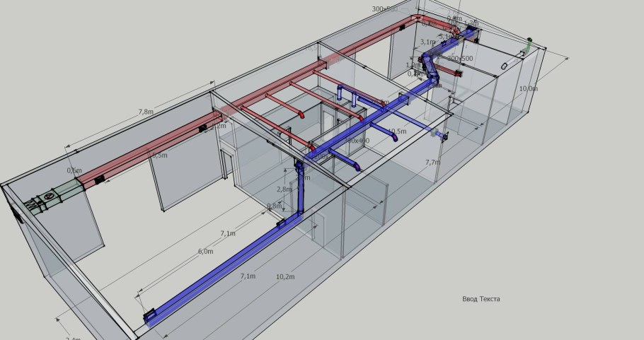Select the 0,6m dimension near the green duct
Viewport: 644px width, 340px height.
(74, 170)
